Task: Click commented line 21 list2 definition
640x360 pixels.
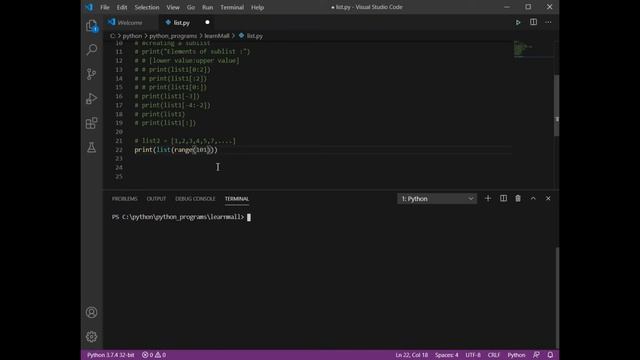Action: tap(185, 141)
